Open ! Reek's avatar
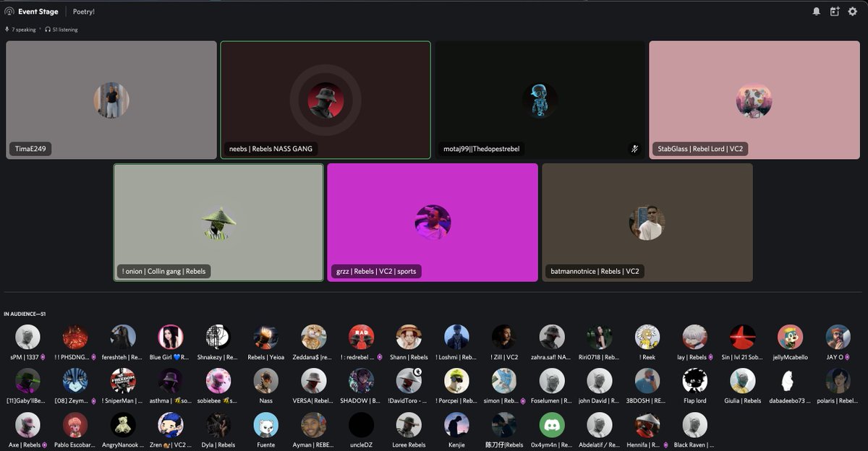This screenshot has height=451, width=868. (x=647, y=337)
